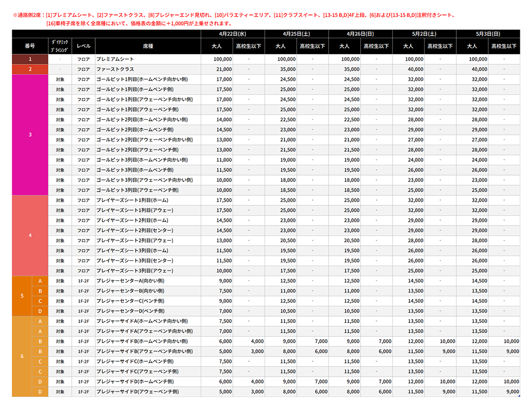This screenshot has width=532, height=406.
Task: Select プレジャーセンターA(向かい側) seat name
Action: tap(130, 280)
